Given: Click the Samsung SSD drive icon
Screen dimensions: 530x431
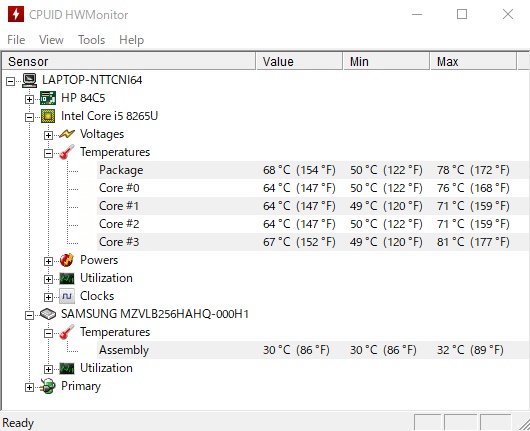Looking at the screenshot, I should coord(48,314).
